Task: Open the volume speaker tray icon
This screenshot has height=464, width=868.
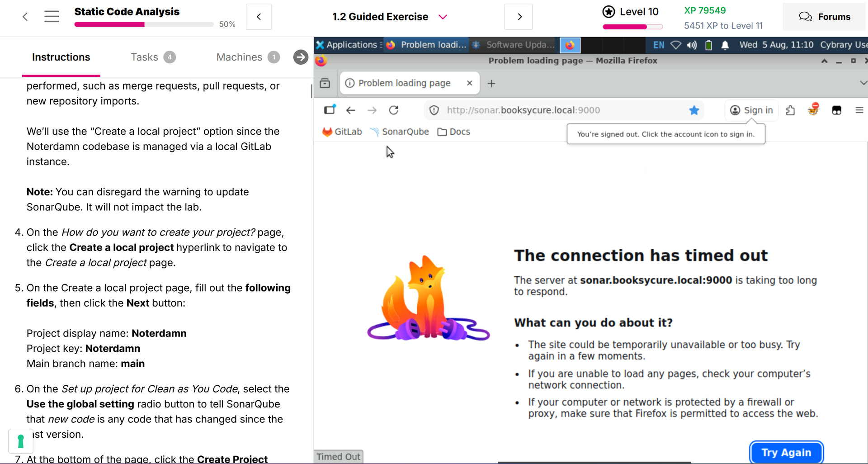Action: [x=692, y=45]
